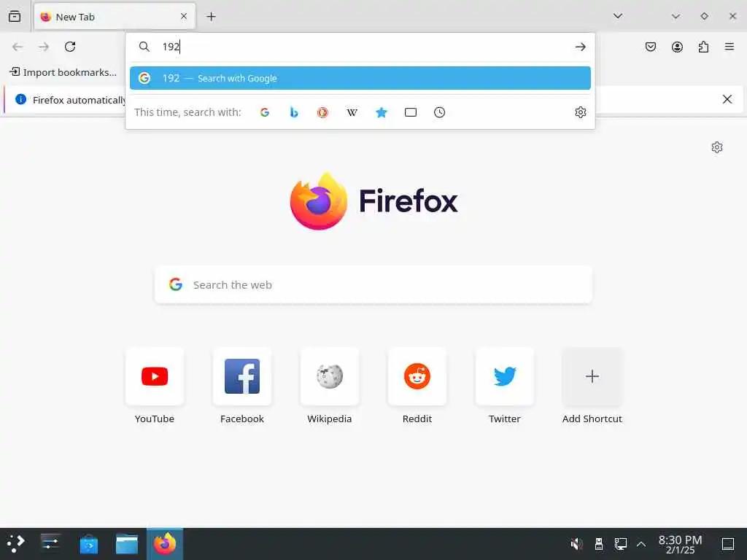Open the Extensions puzzle icon

pos(703,47)
